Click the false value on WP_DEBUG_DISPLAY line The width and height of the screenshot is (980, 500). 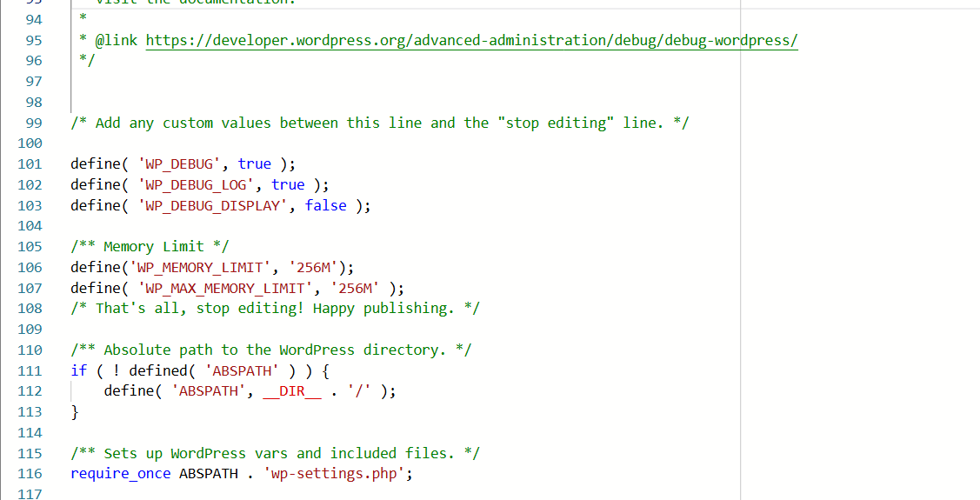[x=325, y=205]
